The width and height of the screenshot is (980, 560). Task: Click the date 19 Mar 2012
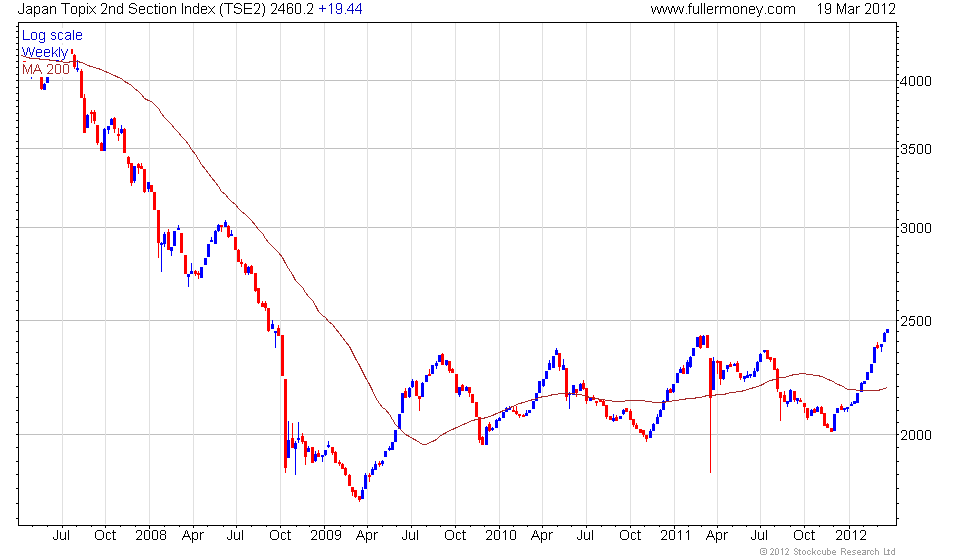click(856, 9)
